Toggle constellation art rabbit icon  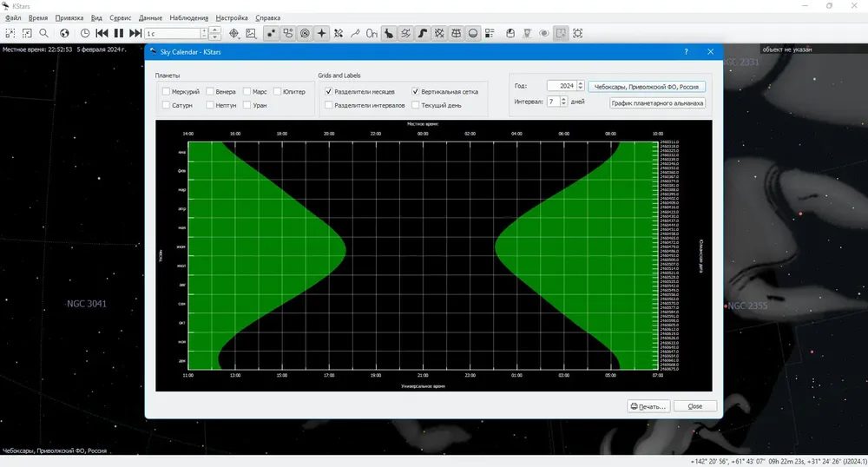coord(389,33)
